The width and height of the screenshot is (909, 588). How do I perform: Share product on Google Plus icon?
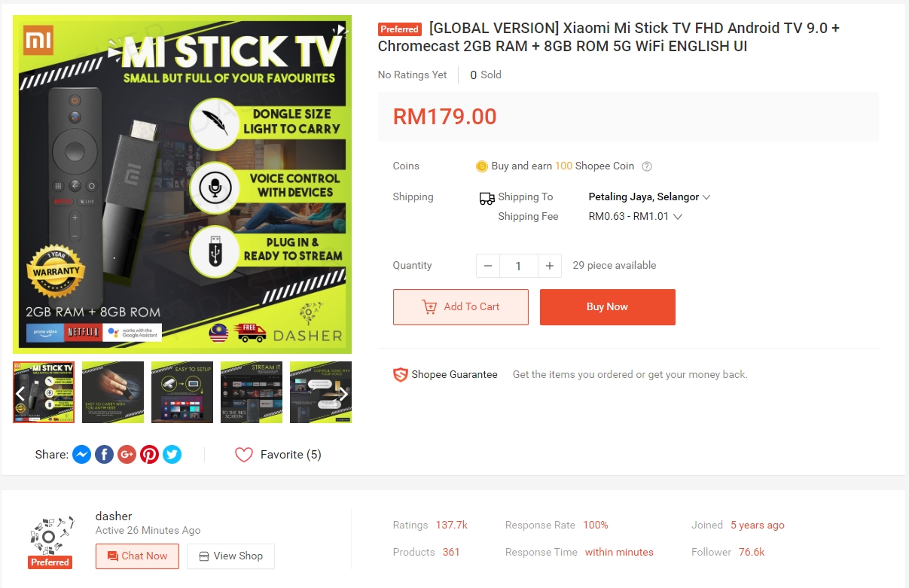click(x=127, y=455)
